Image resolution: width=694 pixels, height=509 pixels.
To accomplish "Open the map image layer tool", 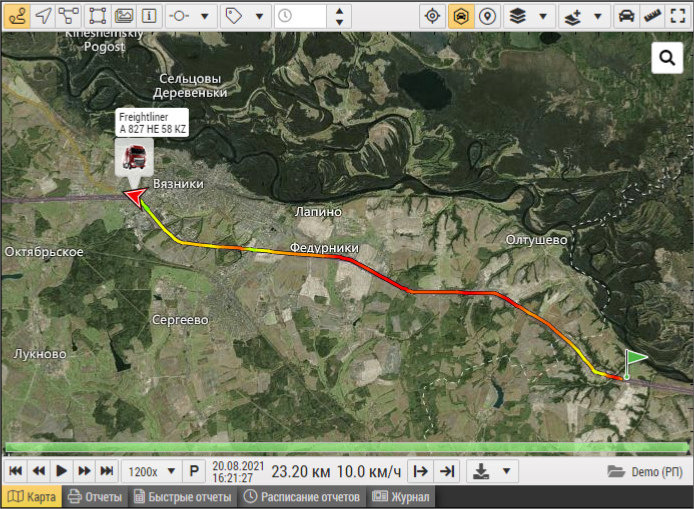I will (123, 16).
